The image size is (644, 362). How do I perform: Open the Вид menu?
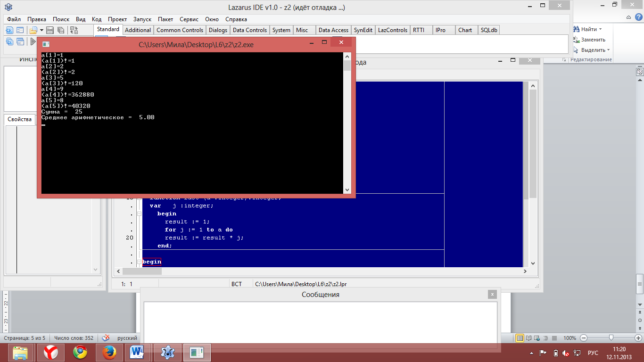click(x=81, y=19)
